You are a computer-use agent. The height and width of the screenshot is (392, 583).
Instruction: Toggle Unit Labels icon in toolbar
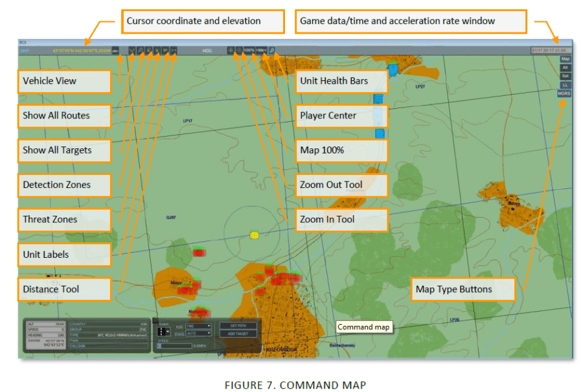[165, 50]
